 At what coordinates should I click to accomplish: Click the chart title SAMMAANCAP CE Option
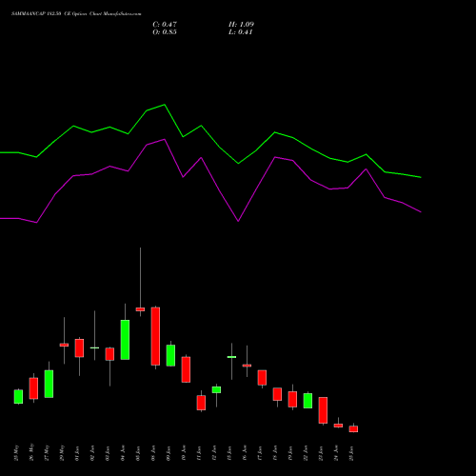pyautogui.click(x=76, y=14)
